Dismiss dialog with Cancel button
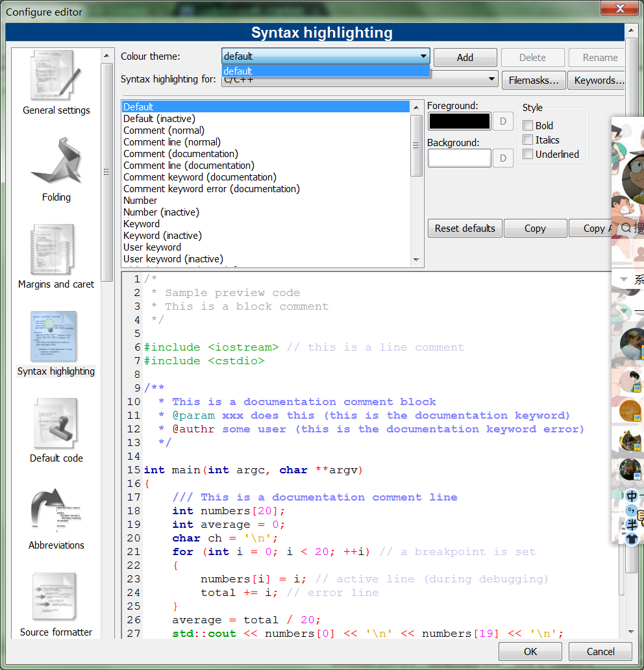 pos(601,651)
